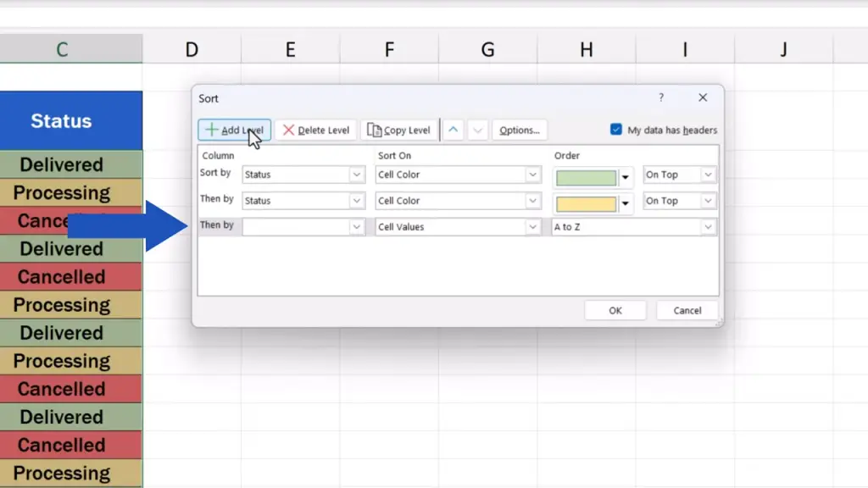Click the Delete Level X icon
The height and width of the screenshot is (488, 868).
289,130
